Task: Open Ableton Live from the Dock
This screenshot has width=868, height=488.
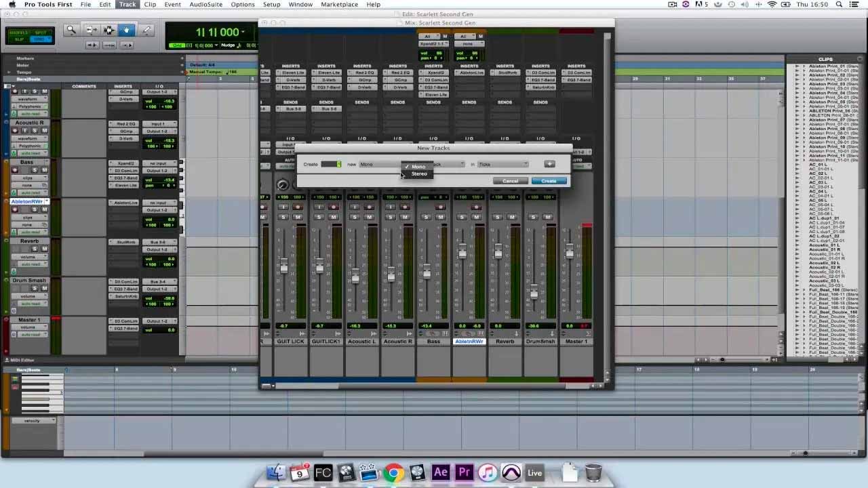Action: pos(534,472)
